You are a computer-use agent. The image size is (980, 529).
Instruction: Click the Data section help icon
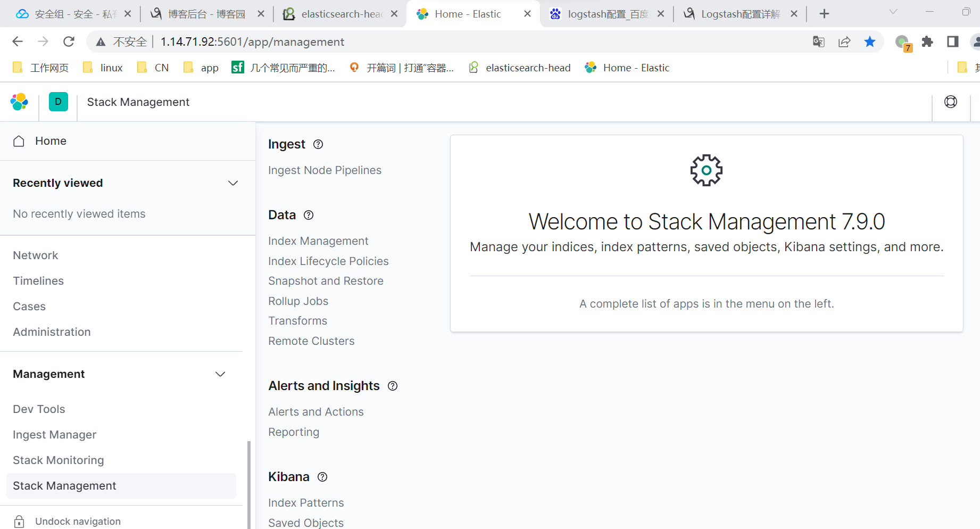click(x=309, y=215)
